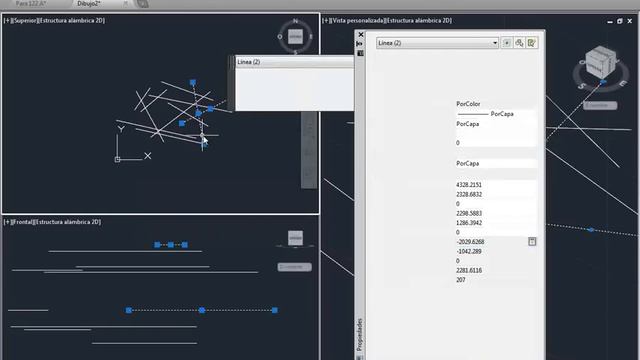Select the right grip of upper Frontal line
The image size is (640, 360).
(x=184, y=245)
